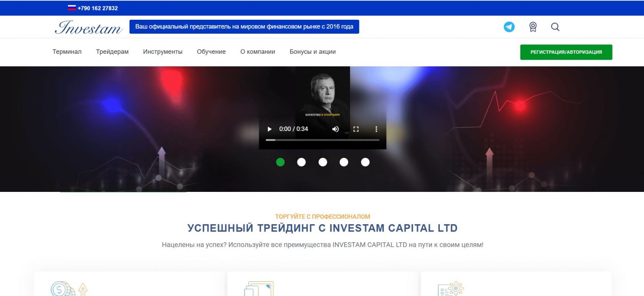Open the video more-options menu
Screen dimensions: 644x296
[x=376, y=129]
